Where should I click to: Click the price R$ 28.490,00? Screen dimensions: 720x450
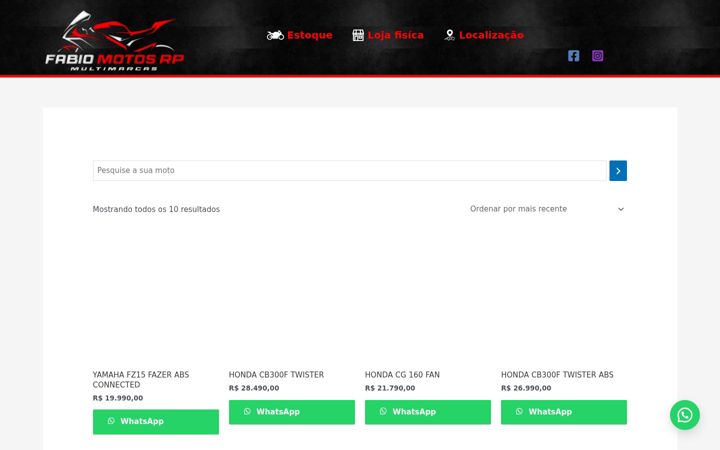click(254, 388)
